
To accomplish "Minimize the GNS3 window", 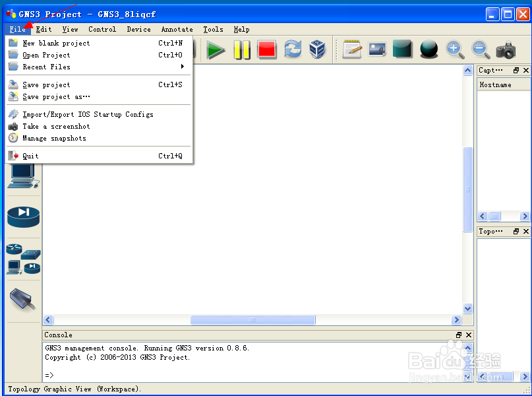I will [492, 15].
